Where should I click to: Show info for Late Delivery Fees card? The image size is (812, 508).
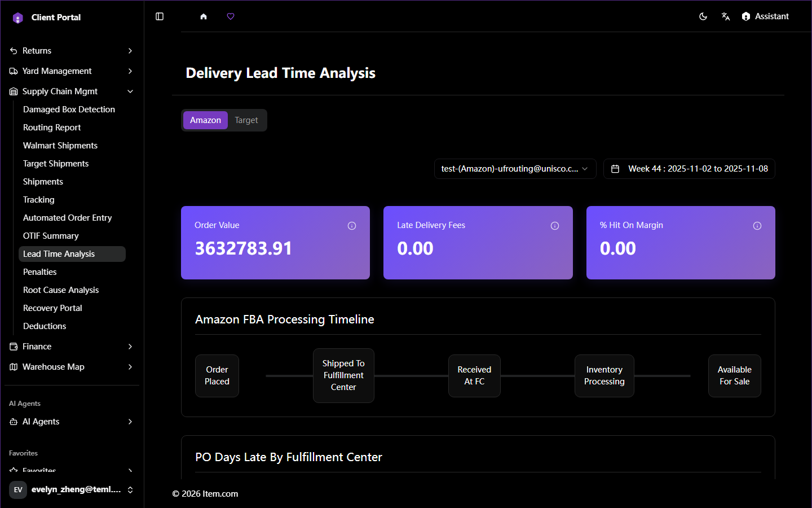[555, 226]
